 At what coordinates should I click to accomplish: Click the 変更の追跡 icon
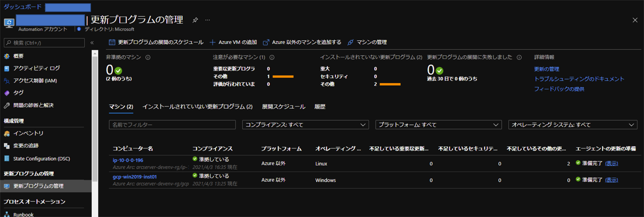pos(7,145)
